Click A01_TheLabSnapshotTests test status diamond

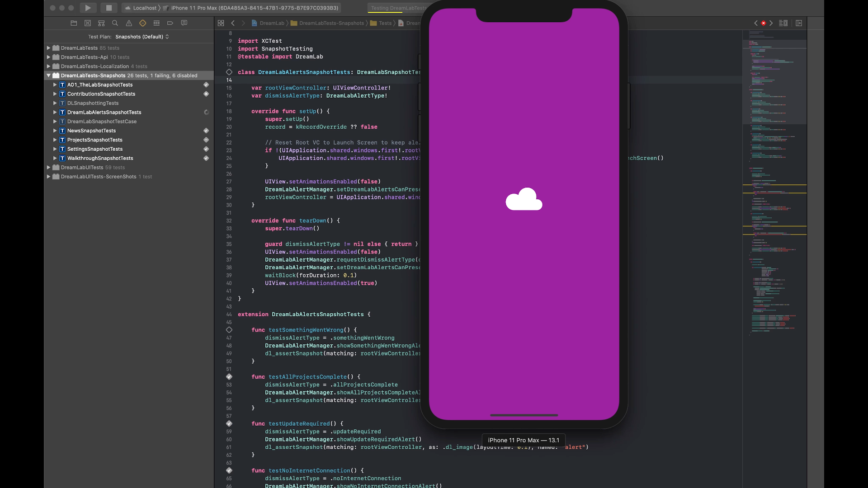(206, 84)
